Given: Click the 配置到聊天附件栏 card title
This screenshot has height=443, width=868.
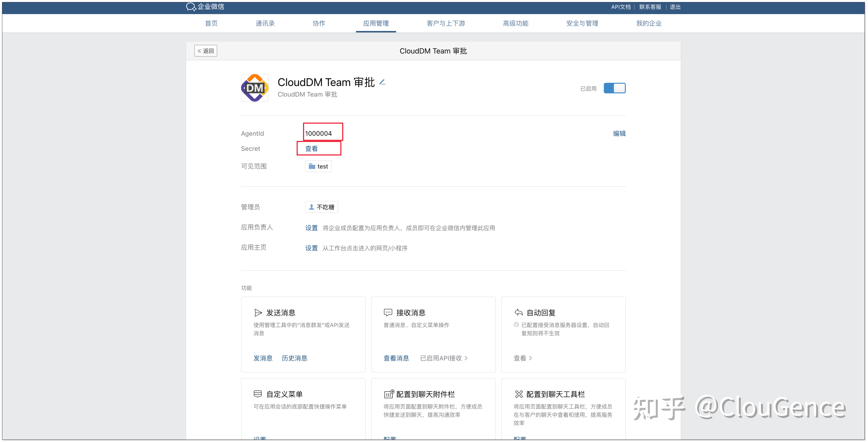Looking at the screenshot, I should pyautogui.click(x=426, y=394).
